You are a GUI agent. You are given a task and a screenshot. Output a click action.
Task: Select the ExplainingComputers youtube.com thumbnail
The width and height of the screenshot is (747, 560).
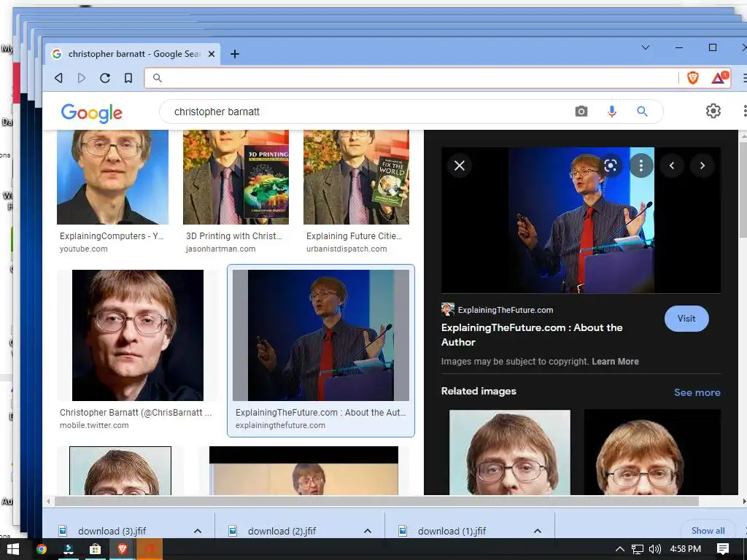[112, 177]
